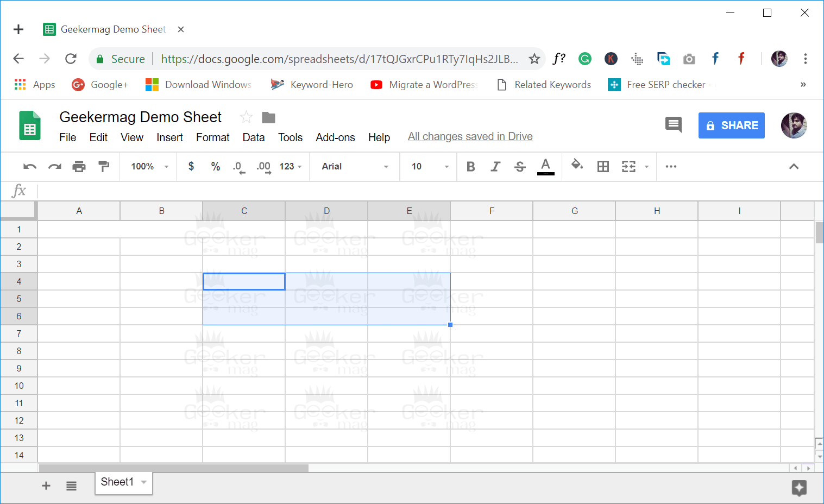This screenshot has width=824, height=504.
Task: Format selection as currency
Action: [191, 167]
